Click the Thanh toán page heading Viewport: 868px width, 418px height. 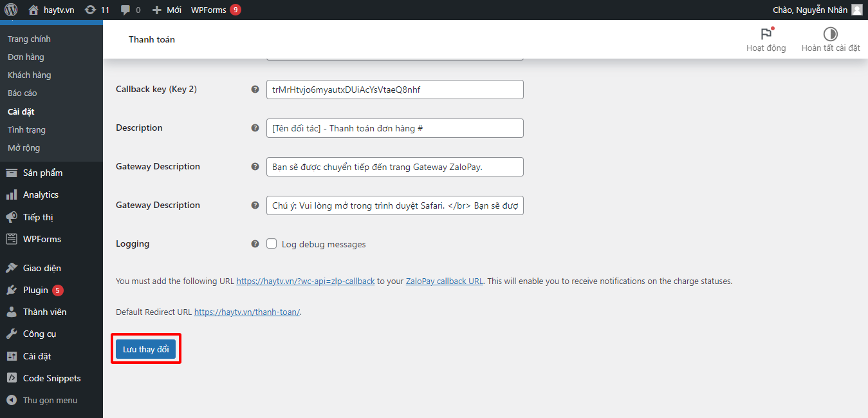152,39
